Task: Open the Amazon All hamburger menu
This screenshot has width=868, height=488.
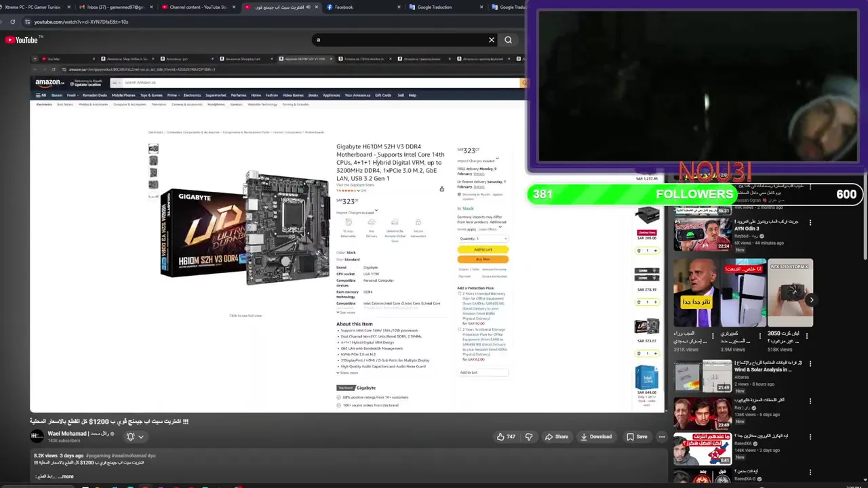Action: tap(41, 95)
